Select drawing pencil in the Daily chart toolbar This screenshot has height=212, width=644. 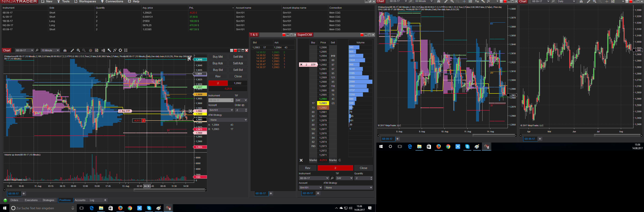coord(589,2)
